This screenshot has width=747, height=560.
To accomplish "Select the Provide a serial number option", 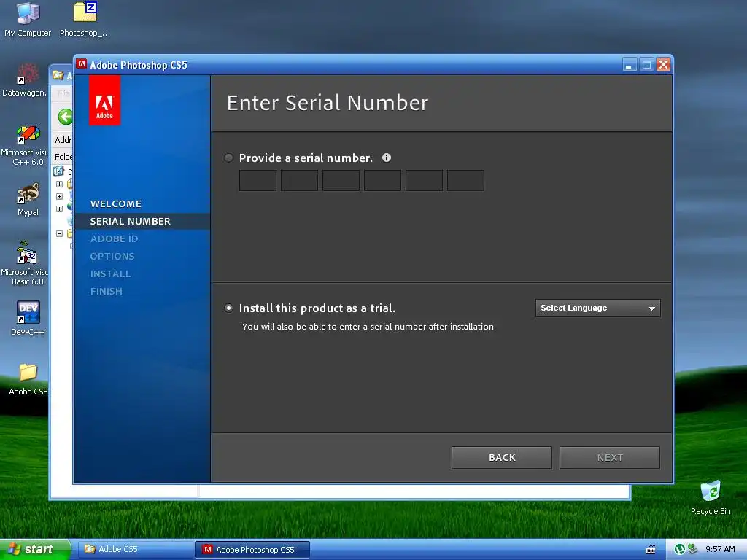I will (x=228, y=157).
